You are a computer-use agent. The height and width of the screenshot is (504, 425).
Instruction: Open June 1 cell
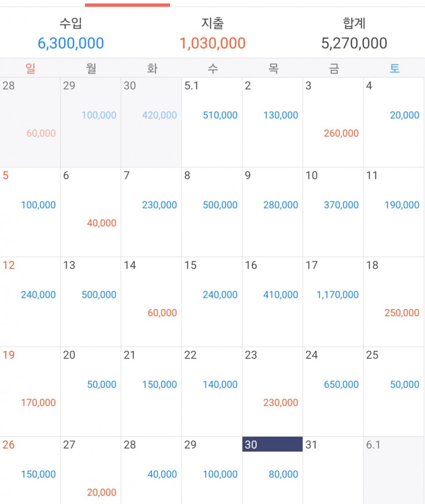pyautogui.click(x=394, y=470)
